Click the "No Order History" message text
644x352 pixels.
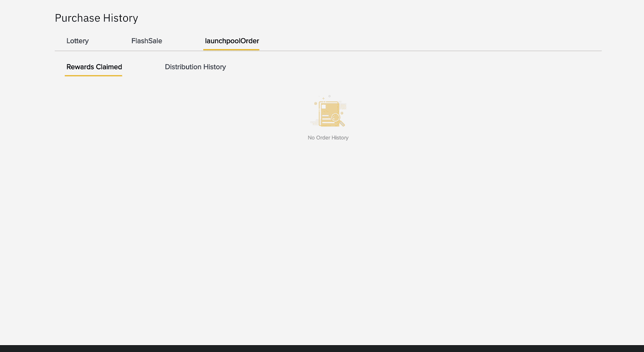point(328,138)
